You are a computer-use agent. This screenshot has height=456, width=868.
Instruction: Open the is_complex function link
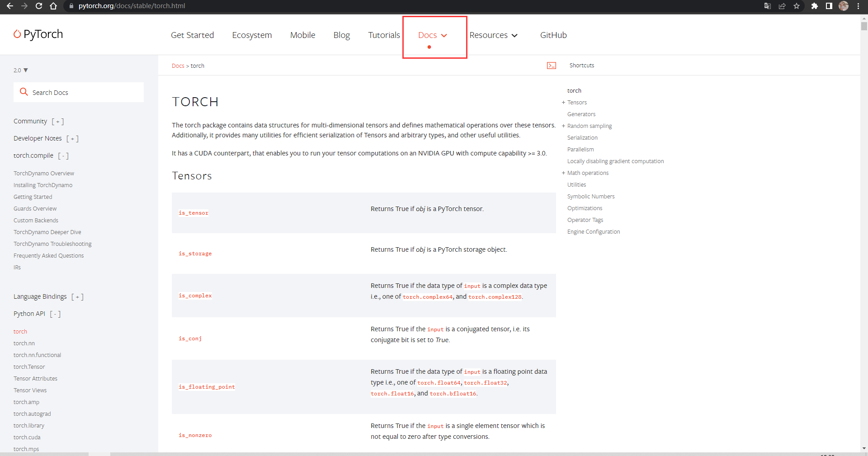195,296
